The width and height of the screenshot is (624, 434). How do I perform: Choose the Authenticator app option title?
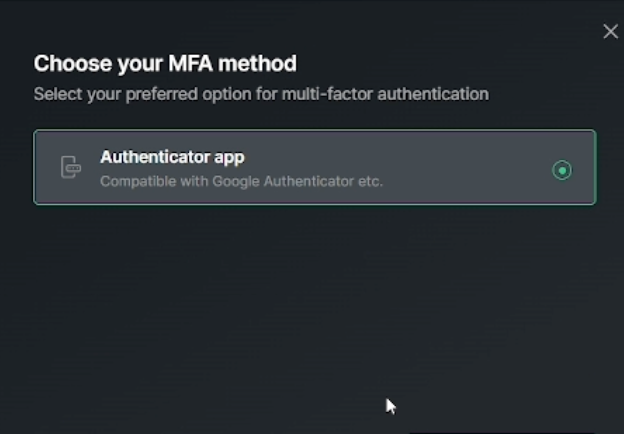click(172, 158)
